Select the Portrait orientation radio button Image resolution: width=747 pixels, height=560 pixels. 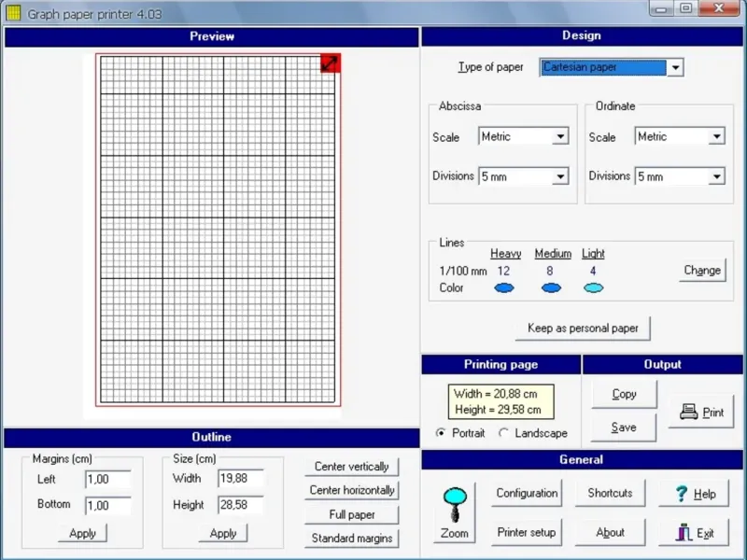coord(441,433)
